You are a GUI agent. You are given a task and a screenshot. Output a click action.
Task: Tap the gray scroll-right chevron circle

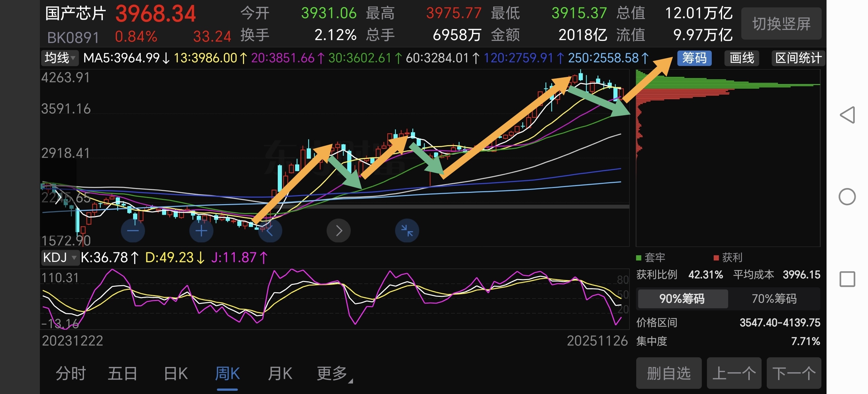(339, 231)
